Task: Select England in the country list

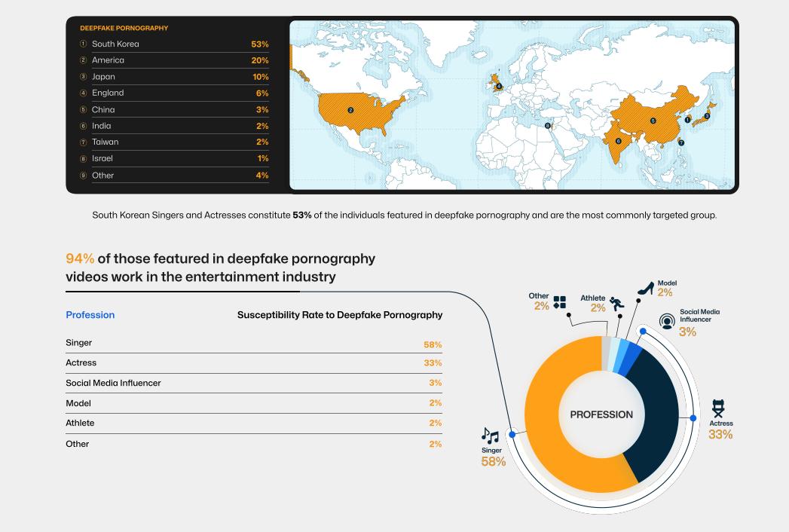Action: tap(108, 93)
